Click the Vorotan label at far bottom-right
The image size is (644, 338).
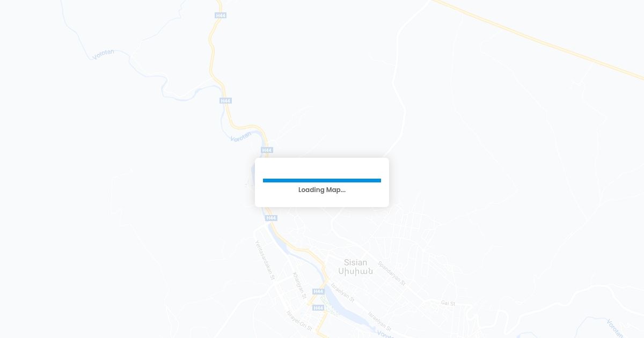(615, 328)
